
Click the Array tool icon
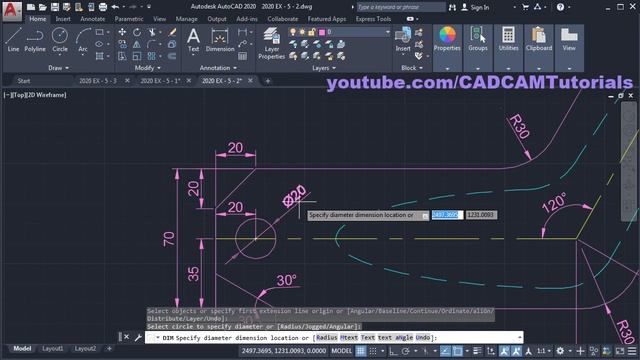pyautogui.click(x=151, y=56)
